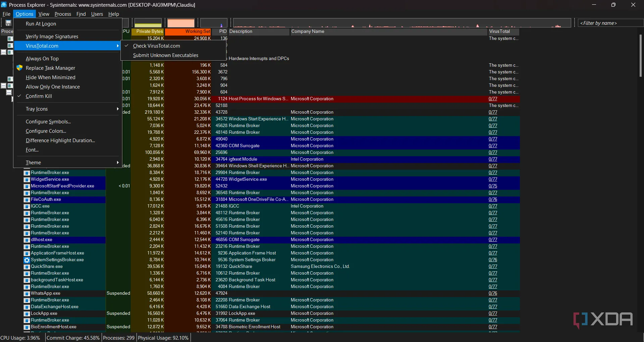Open the wide activity graph in the toolbar

click(402, 23)
